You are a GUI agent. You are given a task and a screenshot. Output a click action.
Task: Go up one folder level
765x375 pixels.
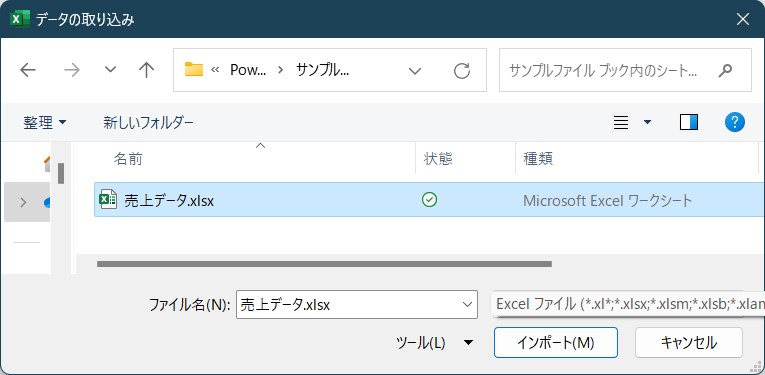coord(146,70)
